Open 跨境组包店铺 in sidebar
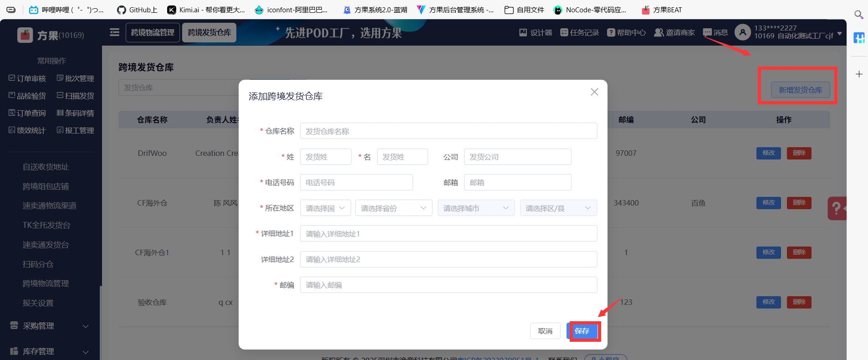This screenshot has width=868, height=360. (46, 186)
